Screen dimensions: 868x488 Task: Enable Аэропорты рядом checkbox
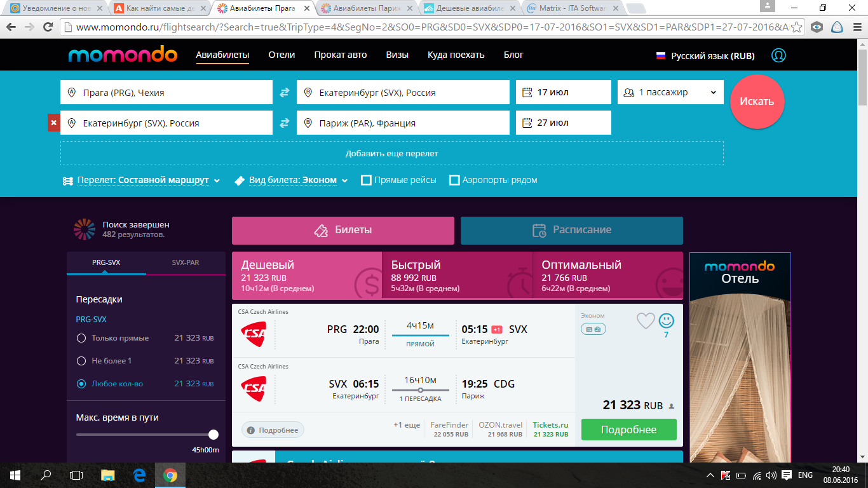454,180
